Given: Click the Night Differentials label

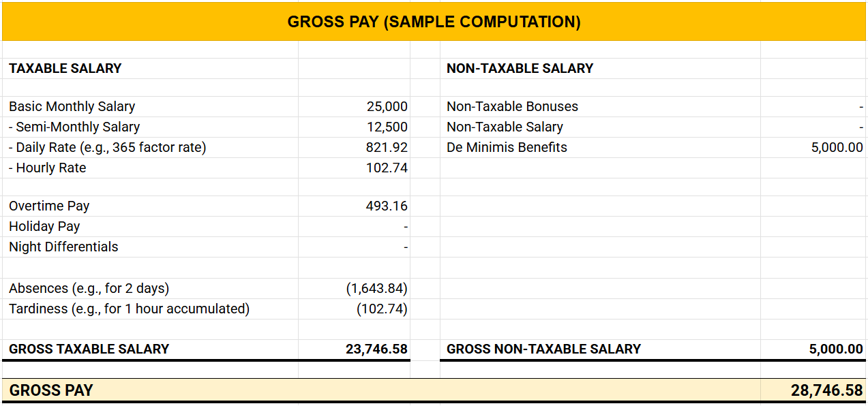Looking at the screenshot, I should click(x=63, y=247).
